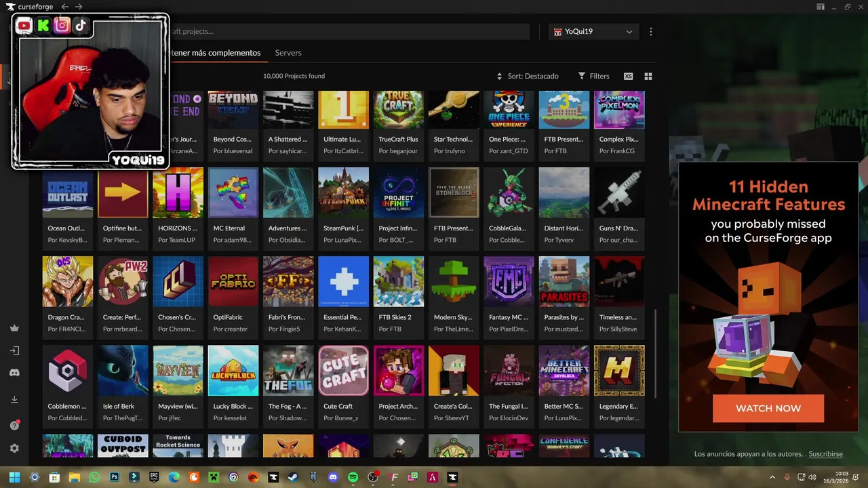868x488 pixels.
Task: Click the '10,000 Projects found' text
Action: [294, 76]
